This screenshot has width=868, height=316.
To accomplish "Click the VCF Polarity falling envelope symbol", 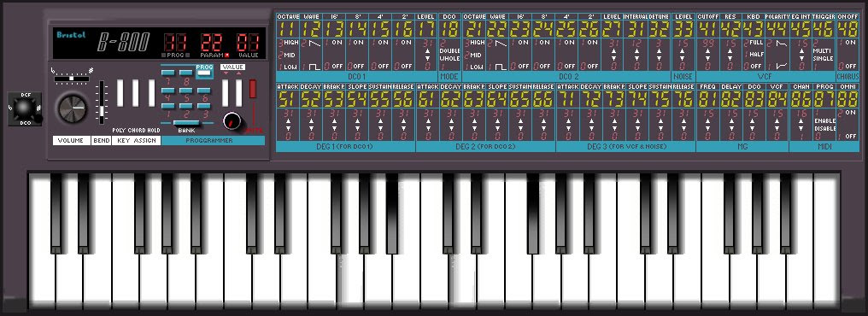I will click(782, 44).
